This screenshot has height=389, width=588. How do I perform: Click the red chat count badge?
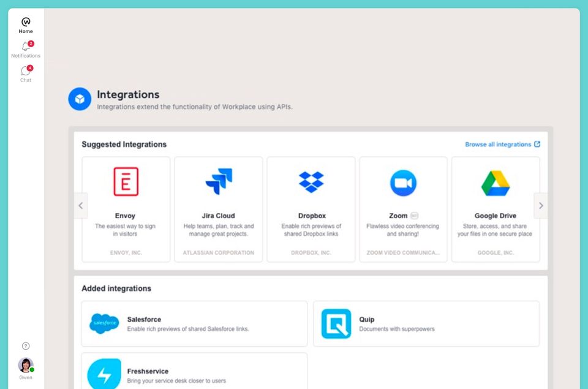pyautogui.click(x=30, y=68)
